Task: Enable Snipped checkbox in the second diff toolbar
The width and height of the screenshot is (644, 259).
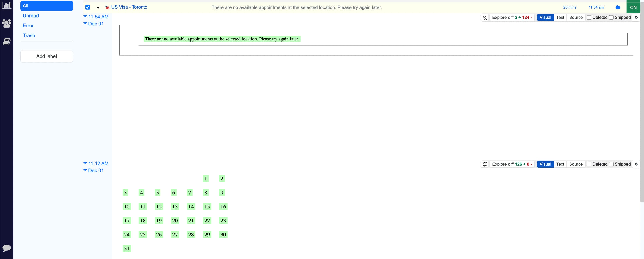Action: 611,164
